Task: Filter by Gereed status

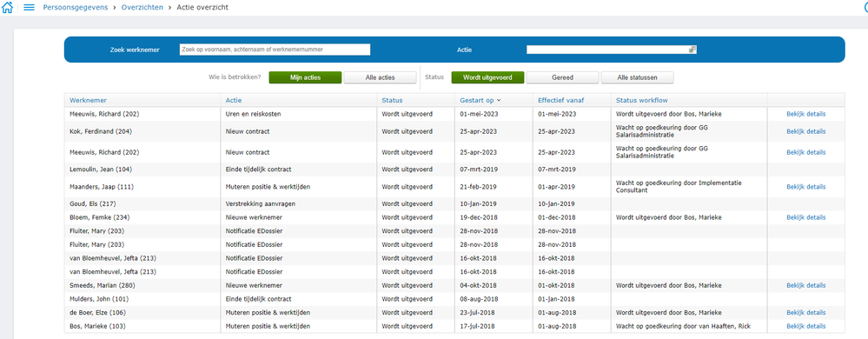Action: [x=562, y=77]
